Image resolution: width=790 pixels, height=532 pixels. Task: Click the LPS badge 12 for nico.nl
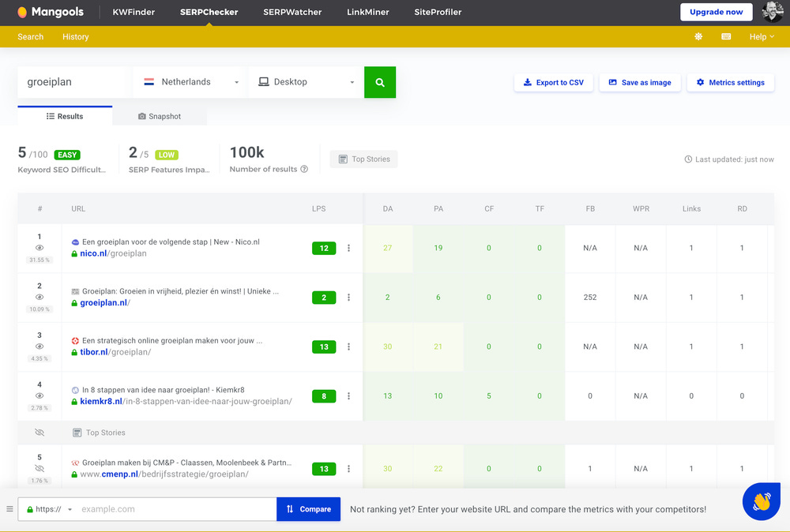(x=324, y=248)
